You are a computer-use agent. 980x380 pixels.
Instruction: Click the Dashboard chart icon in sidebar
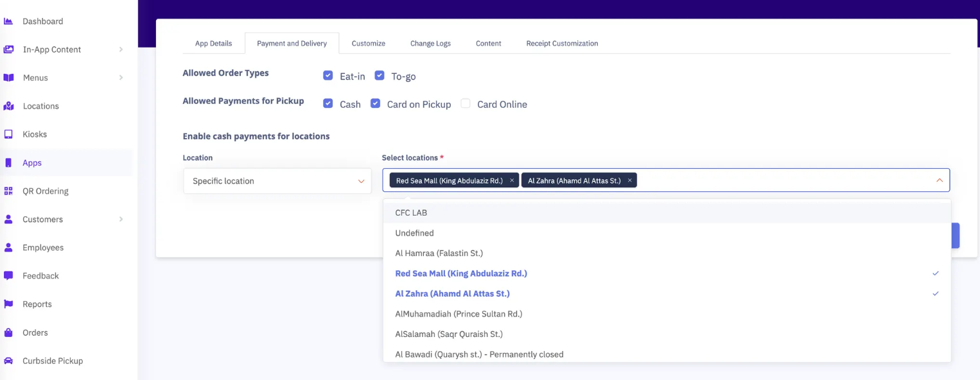(8, 21)
